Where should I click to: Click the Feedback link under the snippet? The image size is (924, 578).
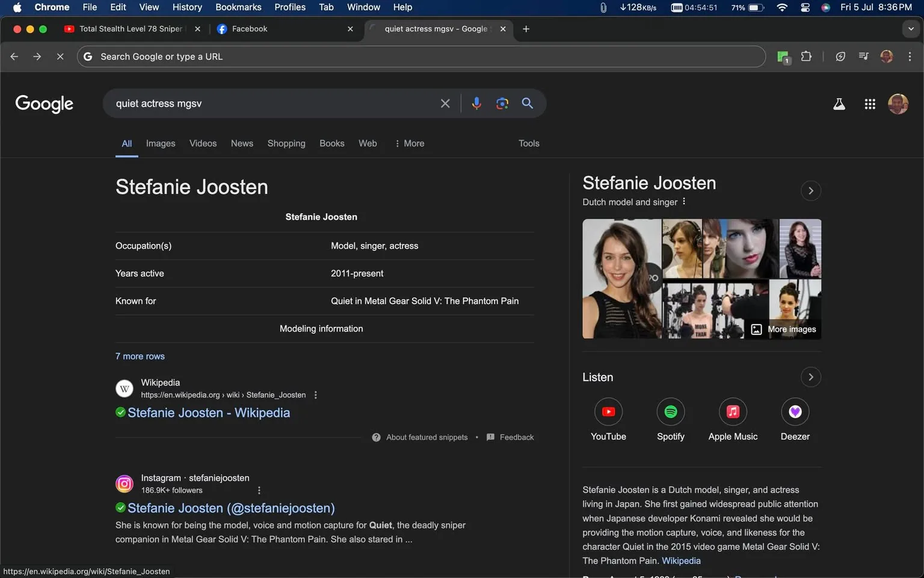pos(517,437)
